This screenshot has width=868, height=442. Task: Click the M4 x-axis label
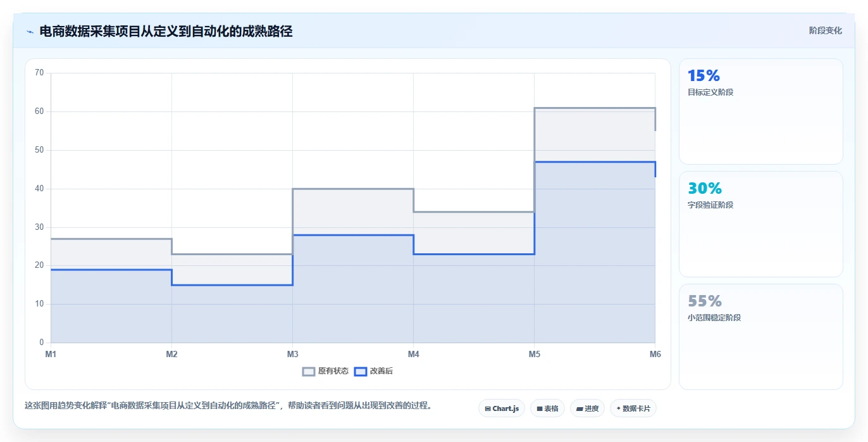[x=413, y=354]
